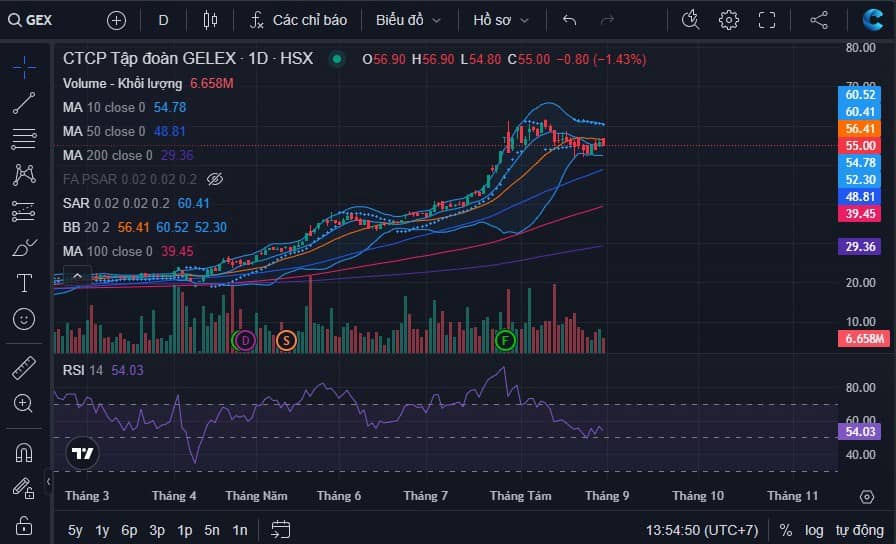Select the crosshair cursor tool

coord(24,67)
